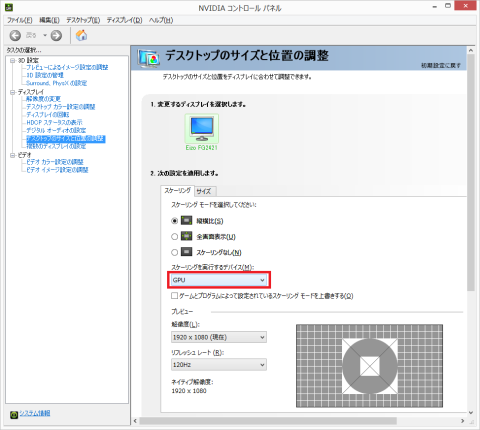The height and width of the screenshot is (430, 480).
Task: Go to the Home icon in toolbar
Action: click(x=82, y=35)
